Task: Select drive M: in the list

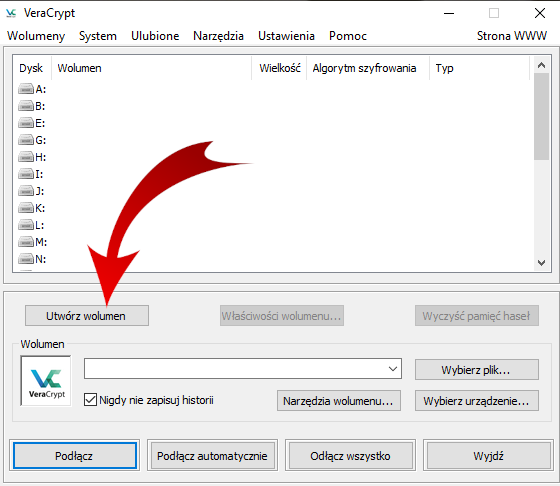Action: (x=32, y=242)
